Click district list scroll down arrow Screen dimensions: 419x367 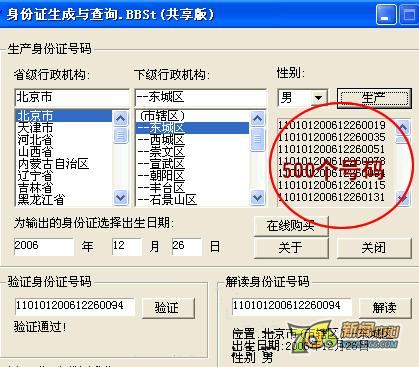pos(257,198)
